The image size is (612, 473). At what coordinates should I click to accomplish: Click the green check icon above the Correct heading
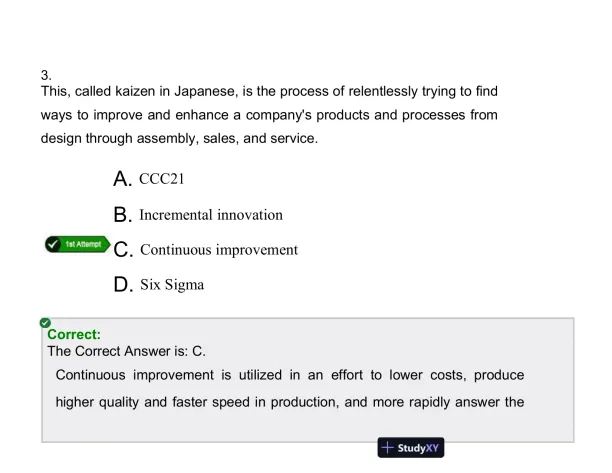(x=45, y=323)
